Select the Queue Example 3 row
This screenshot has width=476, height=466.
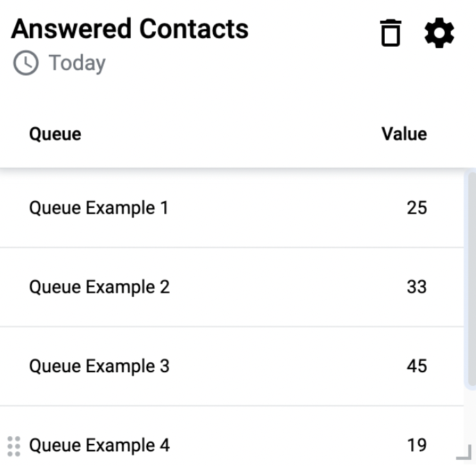point(232,366)
